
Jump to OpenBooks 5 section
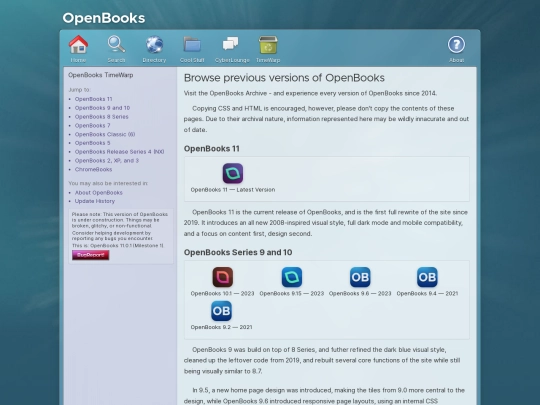point(93,143)
